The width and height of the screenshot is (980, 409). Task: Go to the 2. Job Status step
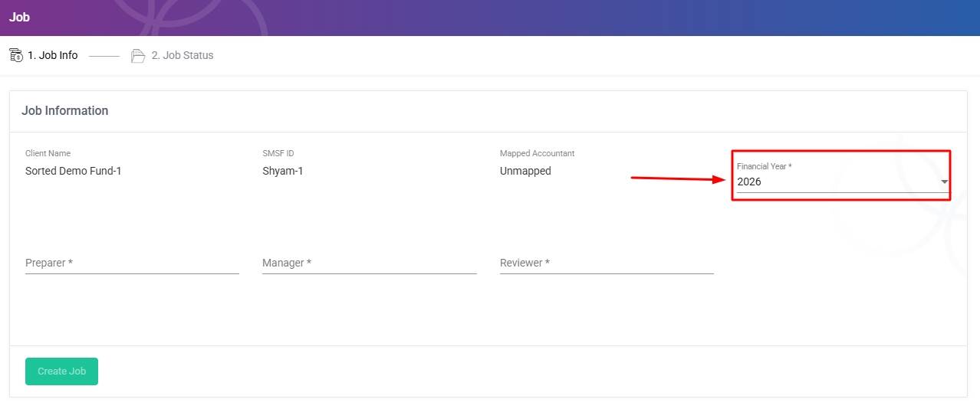(x=183, y=55)
